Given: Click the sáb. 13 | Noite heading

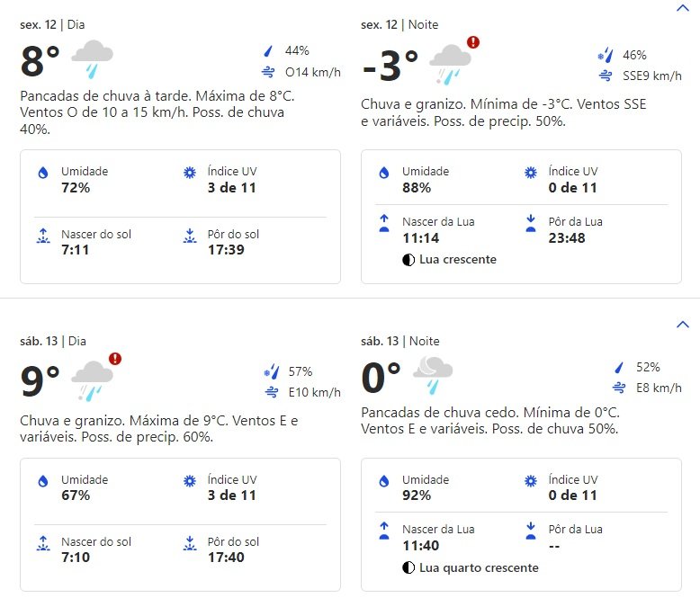Looking at the screenshot, I should pyautogui.click(x=400, y=342).
